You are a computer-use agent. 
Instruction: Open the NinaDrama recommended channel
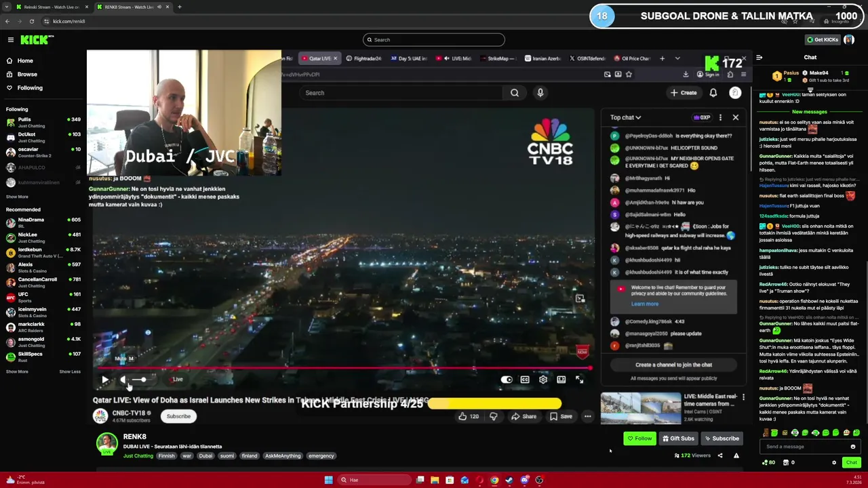[x=43, y=222]
